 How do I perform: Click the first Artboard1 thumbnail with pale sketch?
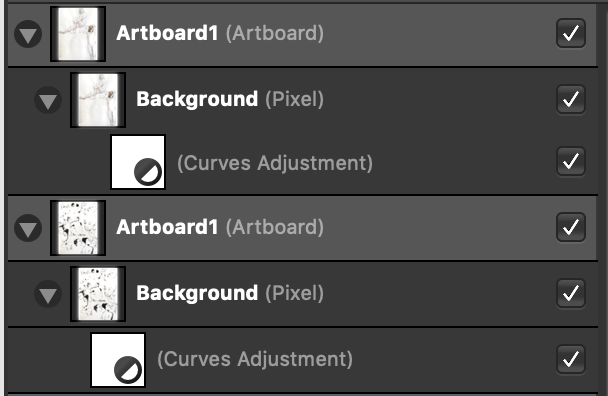click(78, 34)
